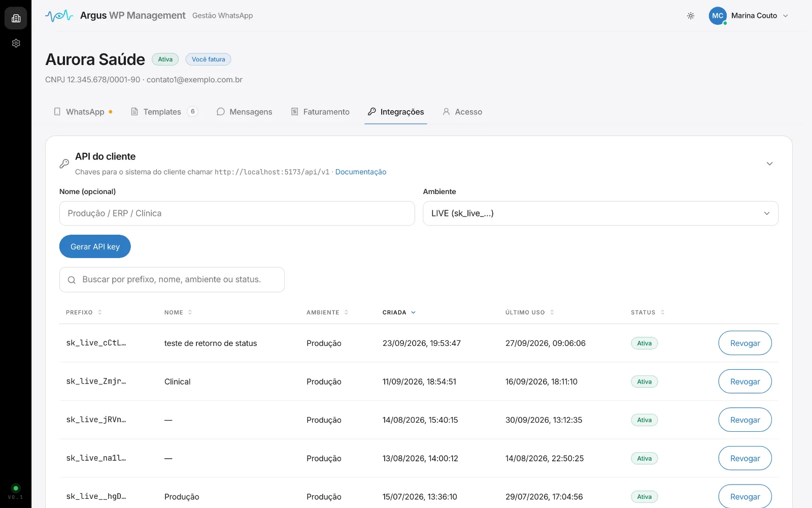This screenshot has height=508, width=812.
Task: Click the key icon beside API do cliente
Action: coord(64,164)
